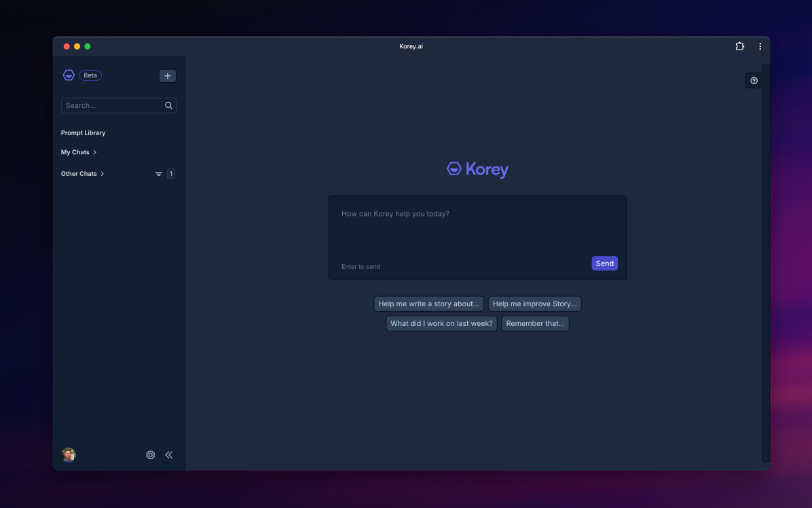
Task: Choose the 'Remember that...' suggestion
Action: click(x=535, y=324)
